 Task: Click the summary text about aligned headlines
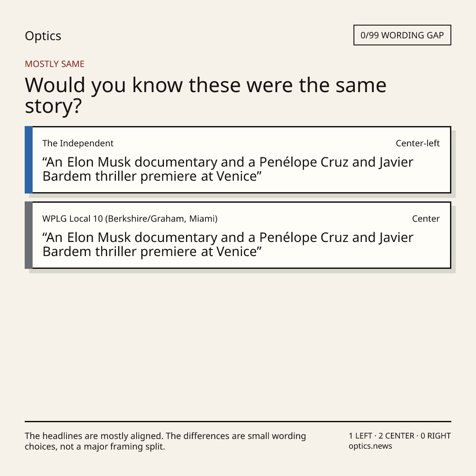click(165, 441)
